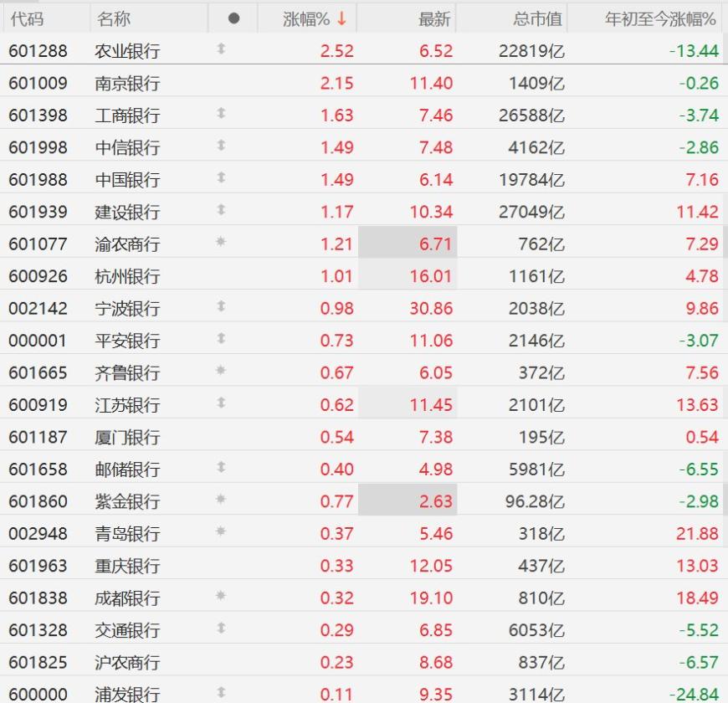Sort by the 最新 column header
This screenshot has width=728, height=703.
tap(434, 19)
